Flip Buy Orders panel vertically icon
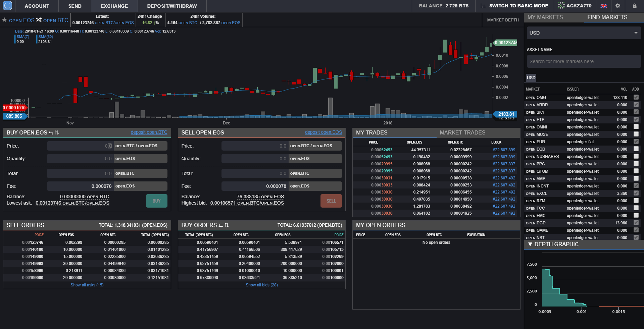Screen dimensions: 644x329 tap(227, 225)
